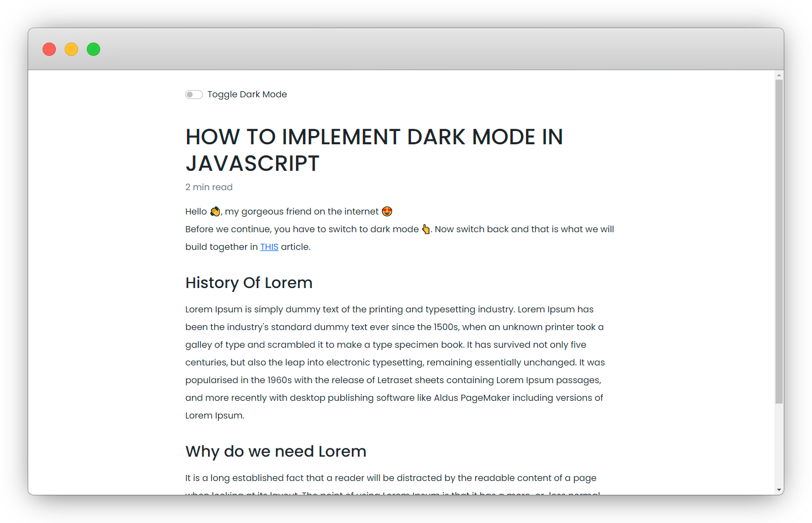Click the red close window button

click(x=49, y=49)
